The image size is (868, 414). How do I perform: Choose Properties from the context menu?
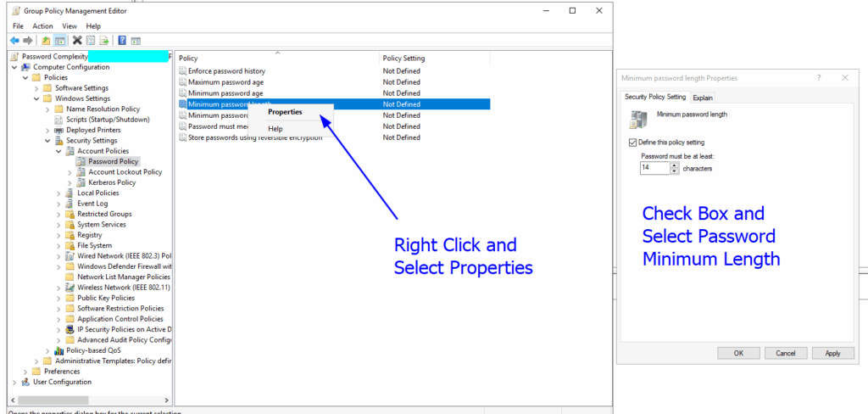coord(285,111)
